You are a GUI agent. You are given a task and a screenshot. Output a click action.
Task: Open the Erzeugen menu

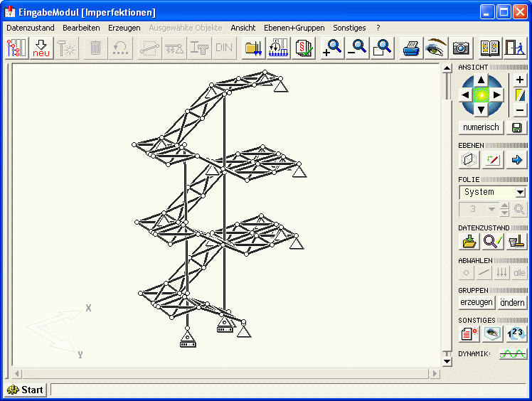(124, 28)
